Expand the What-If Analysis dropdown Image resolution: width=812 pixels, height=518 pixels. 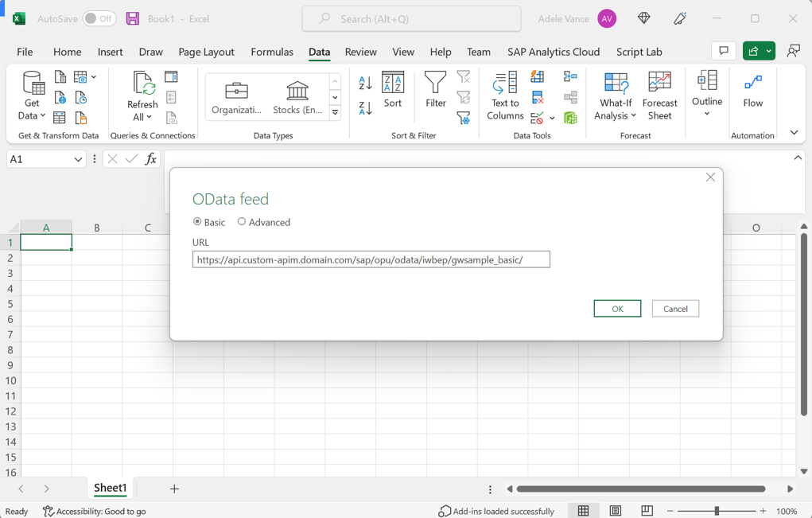click(x=614, y=95)
